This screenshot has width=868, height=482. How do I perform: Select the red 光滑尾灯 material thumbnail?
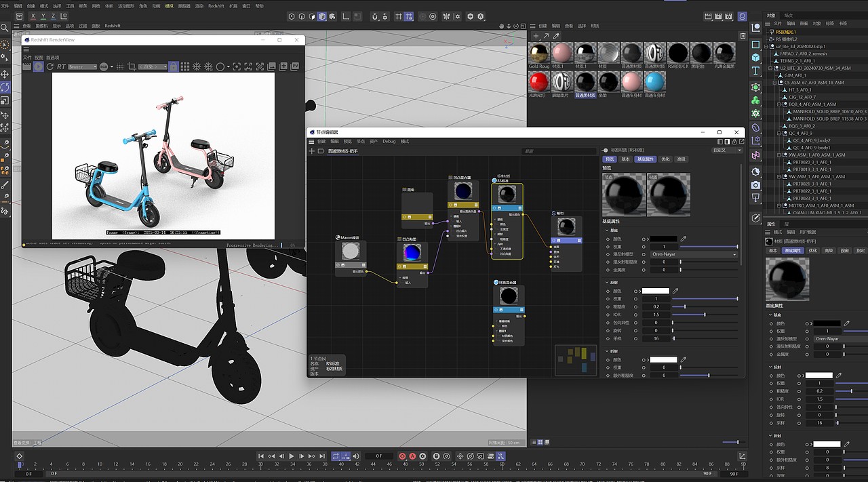tap(539, 81)
